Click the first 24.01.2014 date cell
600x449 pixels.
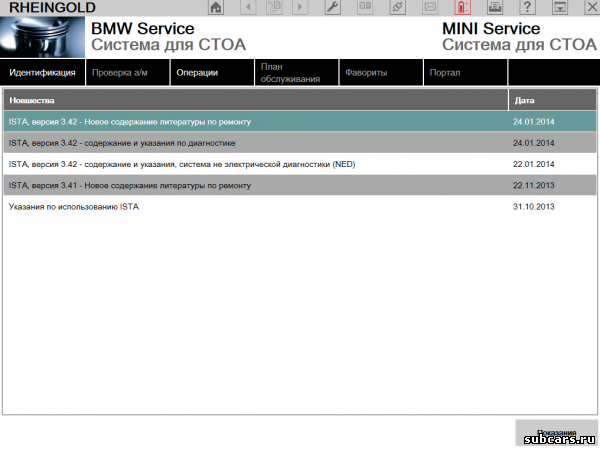(x=533, y=122)
